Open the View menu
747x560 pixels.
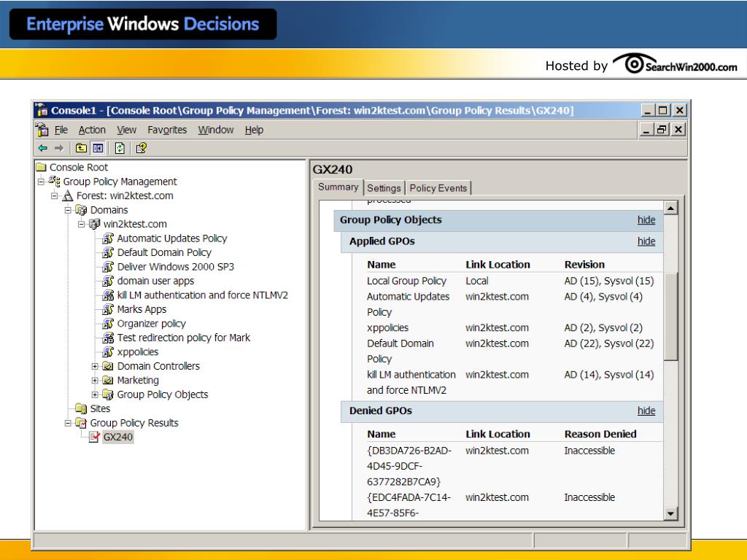pos(127,130)
